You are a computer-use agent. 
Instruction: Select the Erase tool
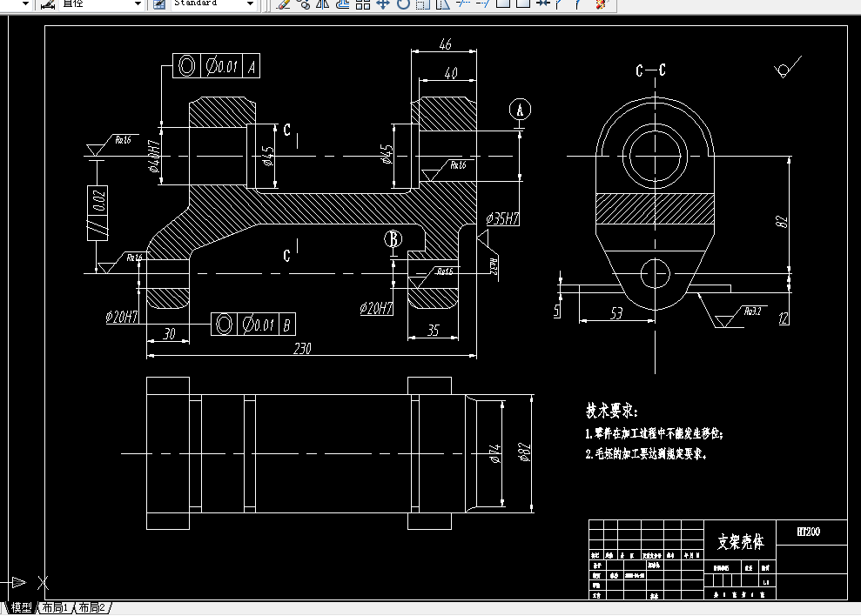click(x=284, y=5)
